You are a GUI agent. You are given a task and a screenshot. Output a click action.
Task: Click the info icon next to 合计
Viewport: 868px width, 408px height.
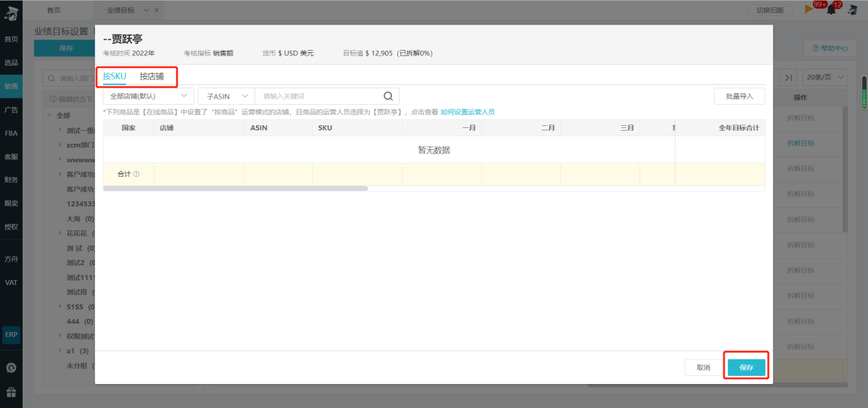[x=136, y=174]
